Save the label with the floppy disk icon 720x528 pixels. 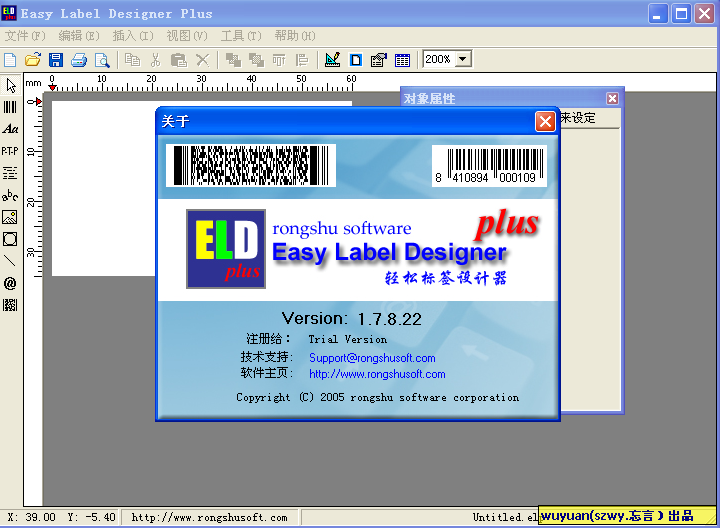pyautogui.click(x=56, y=60)
